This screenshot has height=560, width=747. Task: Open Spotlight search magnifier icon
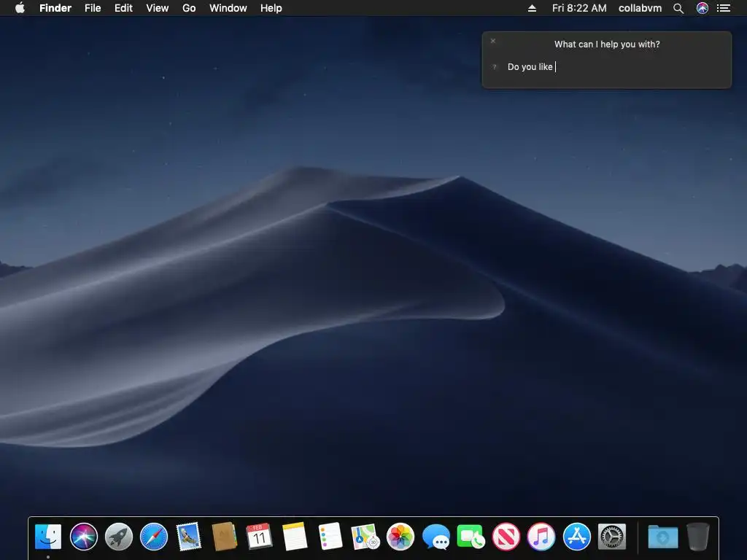(x=678, y=8)
